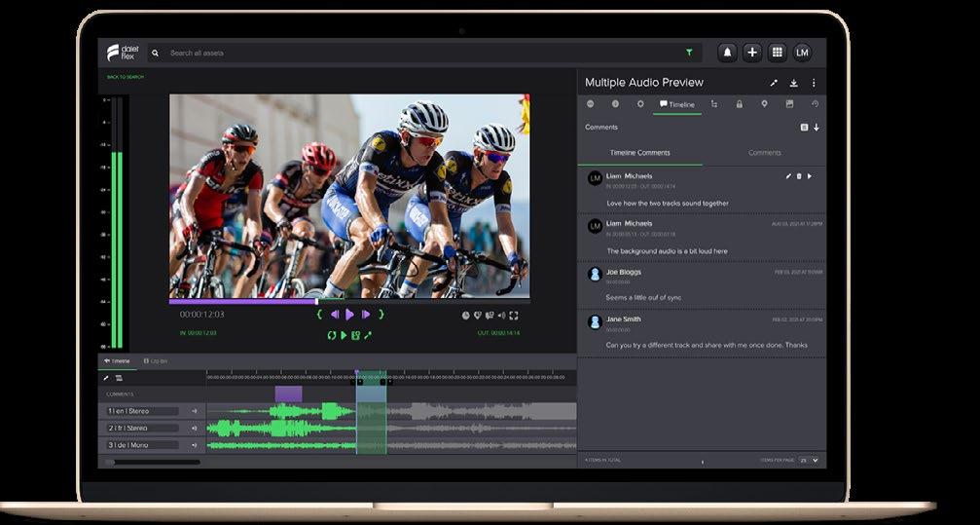Open the Comments tab
This screenshot has height=525, width=980.
click(764, 153)
